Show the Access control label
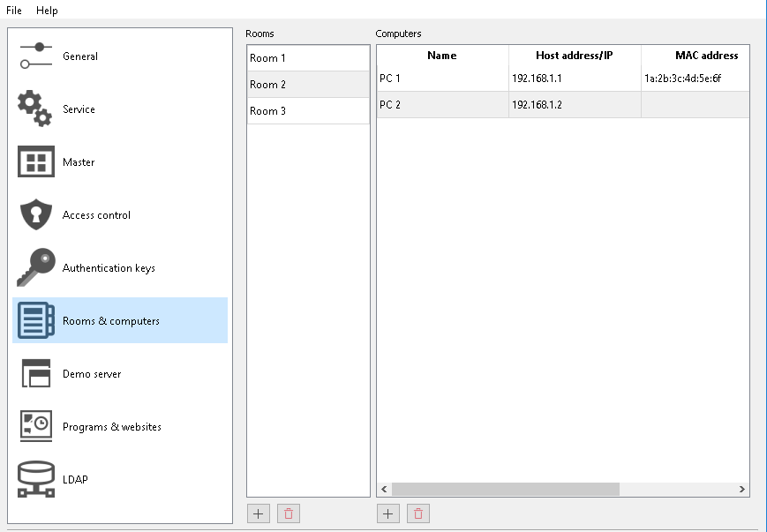 point(96,215)
